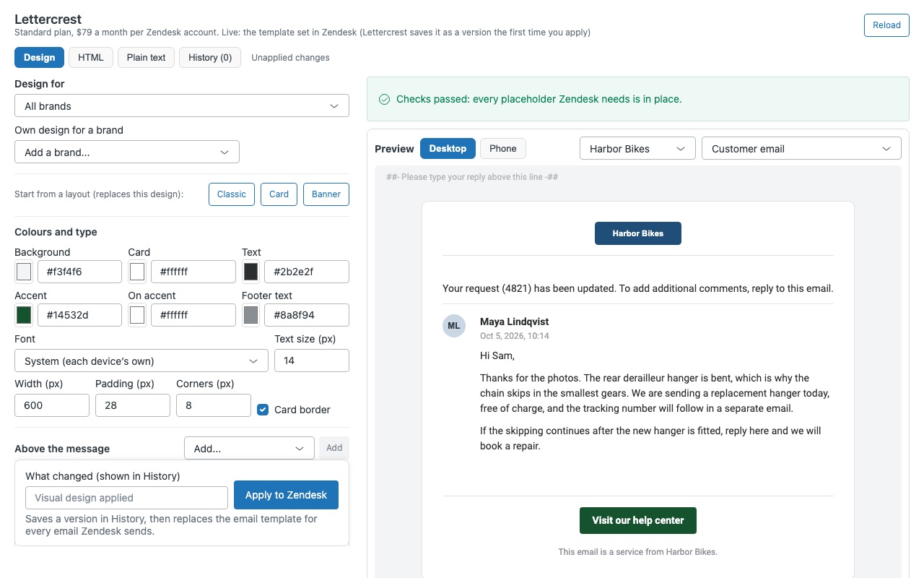Click Visit our help center in preview
This screenshot has width=924, height=578.
638,520
